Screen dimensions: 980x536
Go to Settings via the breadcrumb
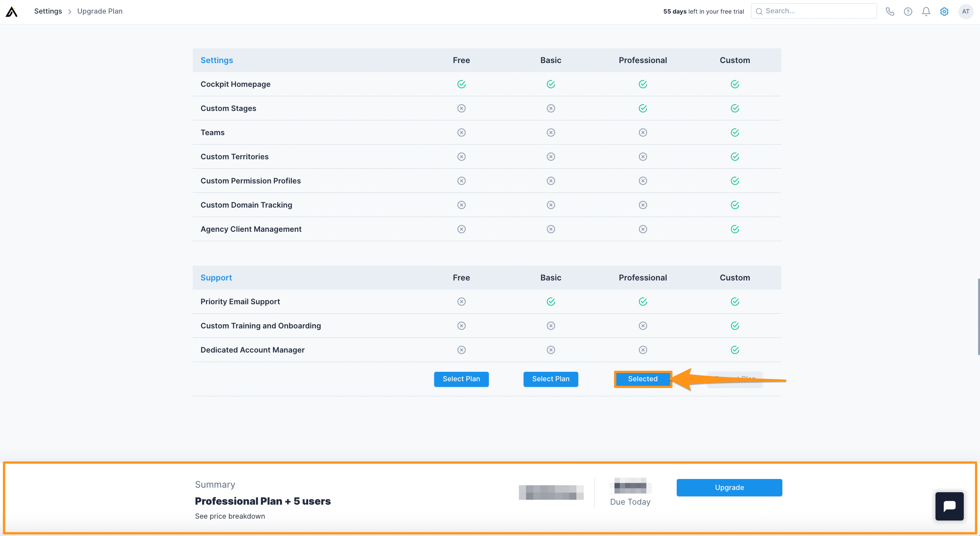point(48,11)
